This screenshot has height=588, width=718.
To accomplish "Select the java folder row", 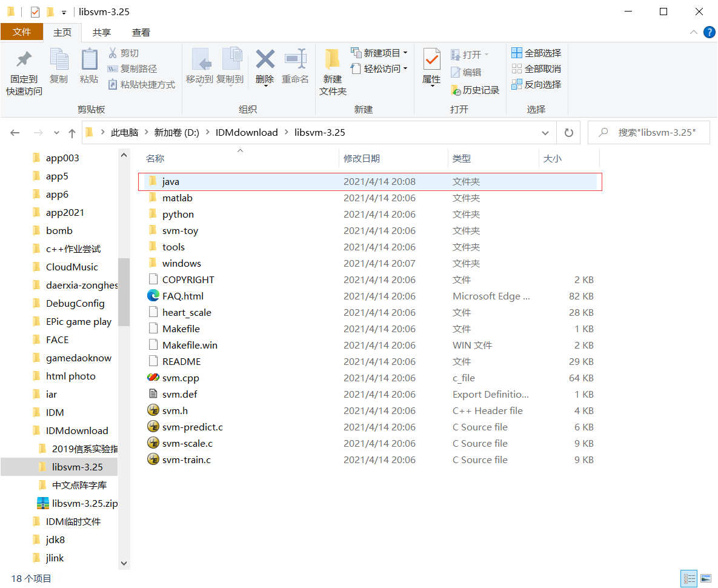I will click(370, 182).
